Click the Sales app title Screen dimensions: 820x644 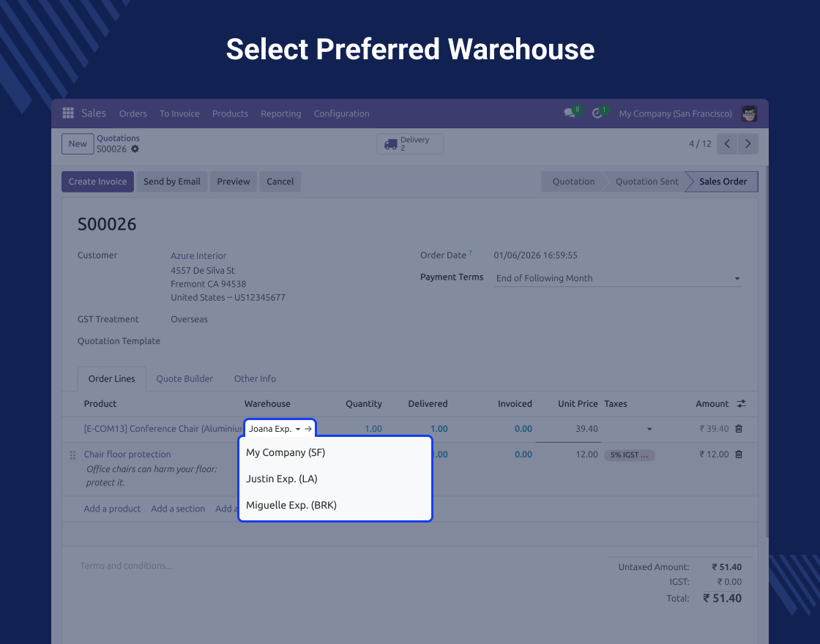click(94, 113)
